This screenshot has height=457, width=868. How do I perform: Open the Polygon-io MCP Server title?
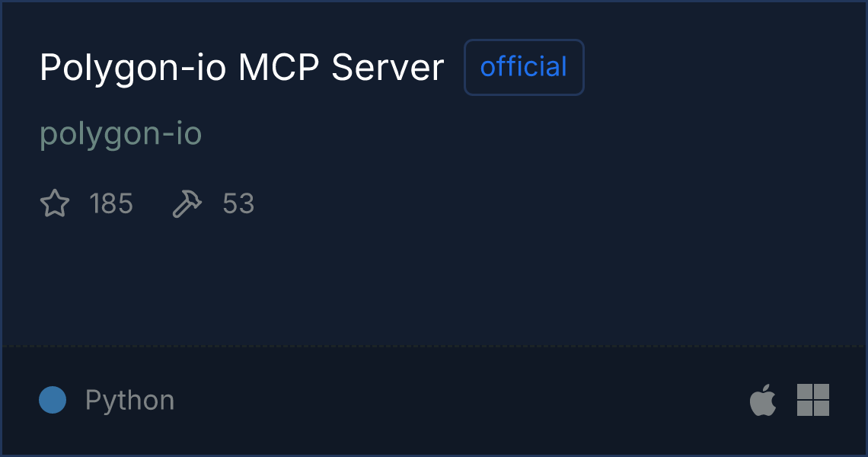pos(242,68)
